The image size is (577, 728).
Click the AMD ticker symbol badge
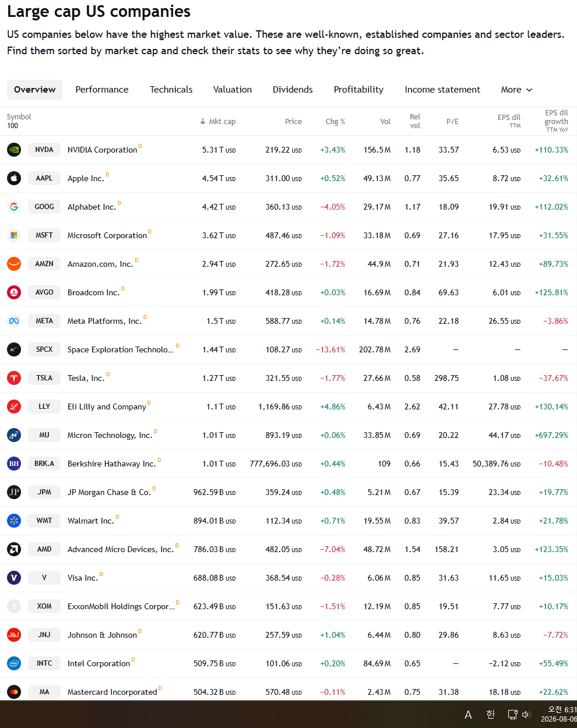pyautogui.click(x=44, y=549)
